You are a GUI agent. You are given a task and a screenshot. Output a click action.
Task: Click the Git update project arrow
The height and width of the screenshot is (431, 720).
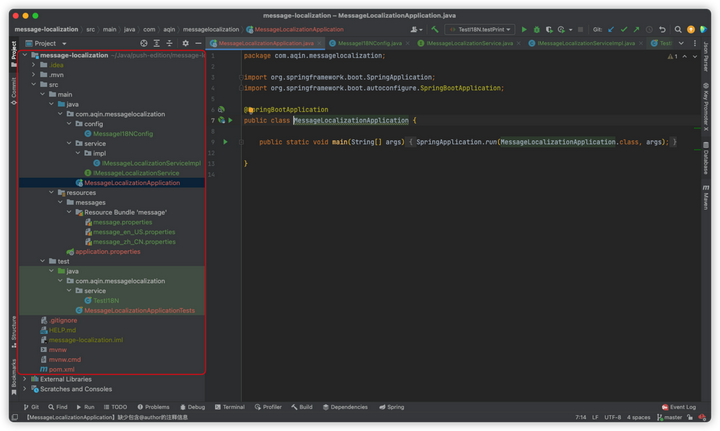click(x=611, y=29)
